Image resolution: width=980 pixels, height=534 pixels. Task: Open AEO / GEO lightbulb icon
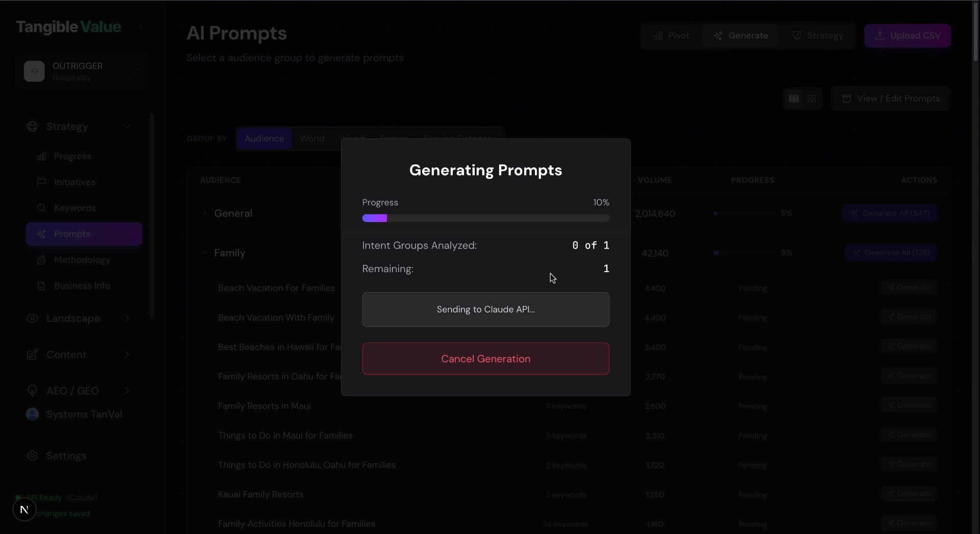[x=32, y=391]
